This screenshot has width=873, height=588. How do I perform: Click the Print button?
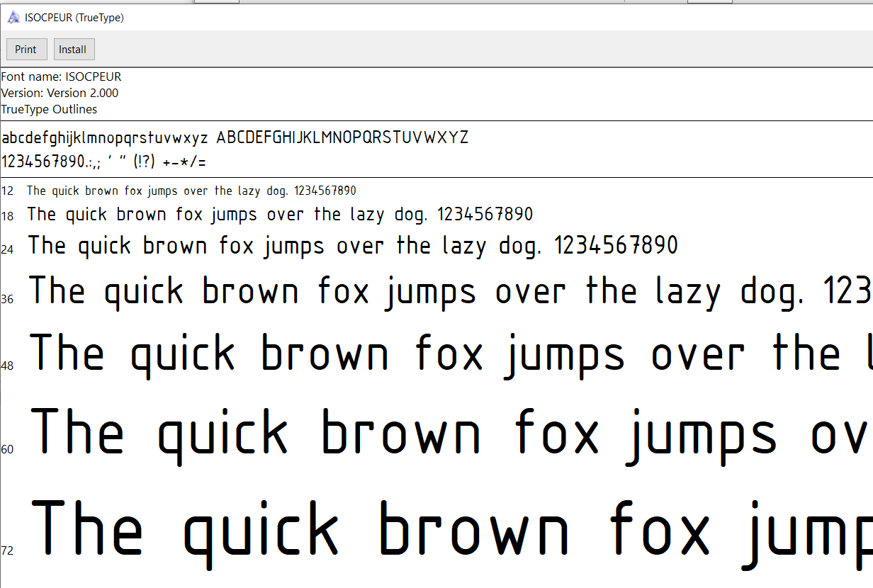pyautogui.click(x=27, y=50)
